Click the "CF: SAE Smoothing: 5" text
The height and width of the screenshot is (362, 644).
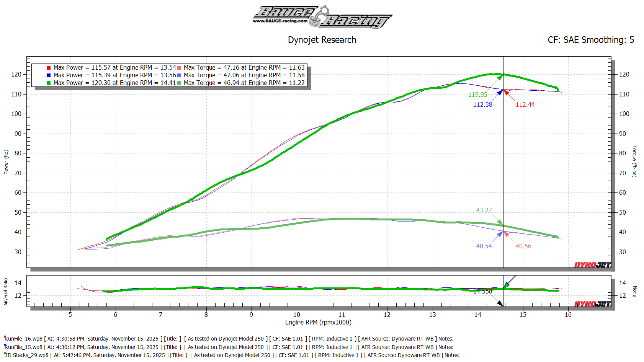click(x=590, y=40)
